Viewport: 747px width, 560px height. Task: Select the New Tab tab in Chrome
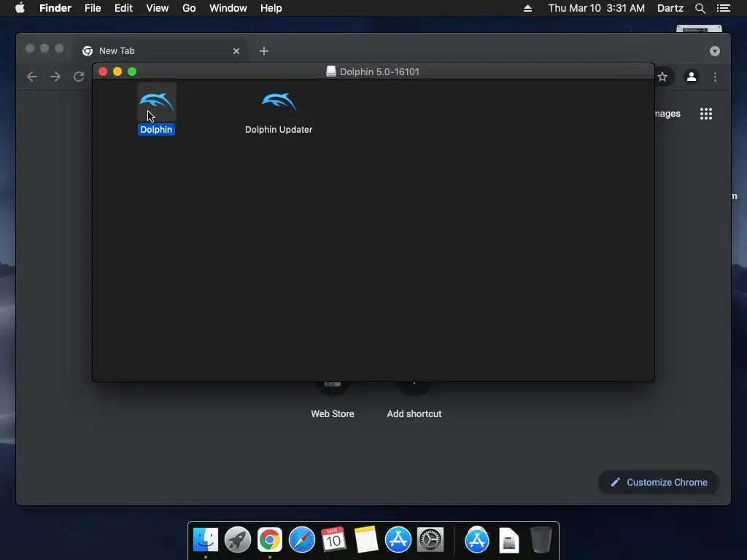pyautogui.click(x=160, y=51)
